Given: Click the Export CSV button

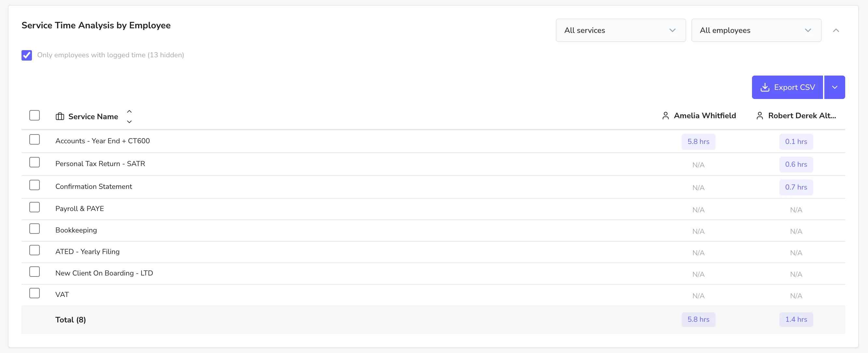Looking at the screenshot, I should (x=788, y=87).
